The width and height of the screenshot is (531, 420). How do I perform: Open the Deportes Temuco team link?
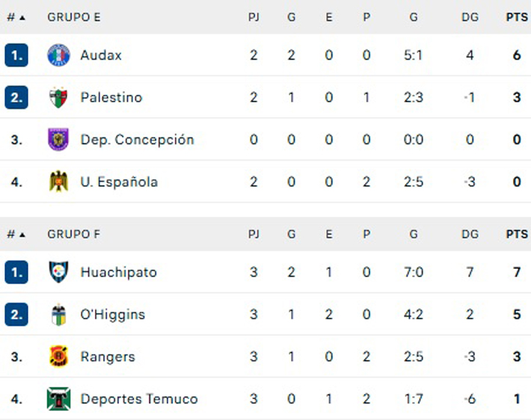(x=139, y=399)
